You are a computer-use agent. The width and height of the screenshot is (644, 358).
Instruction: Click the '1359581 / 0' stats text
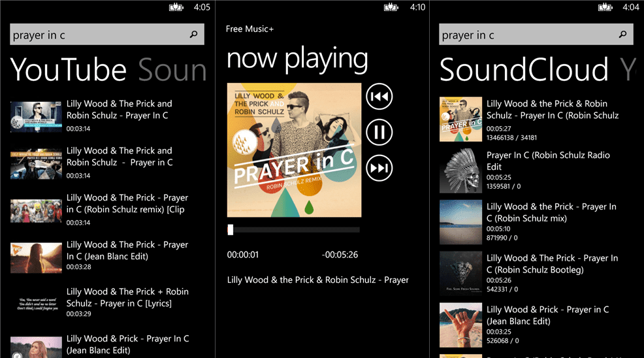coord(504,186)
